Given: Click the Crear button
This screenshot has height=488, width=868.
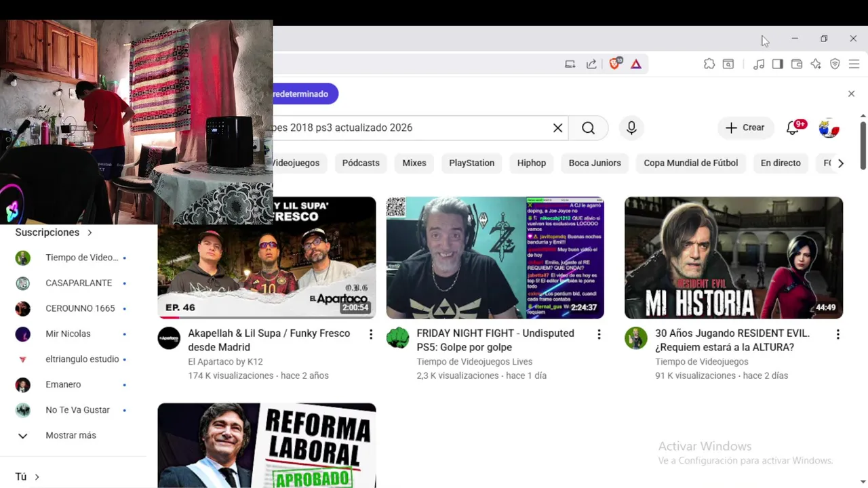Looking at the screenshot, I should coord(745,127).
